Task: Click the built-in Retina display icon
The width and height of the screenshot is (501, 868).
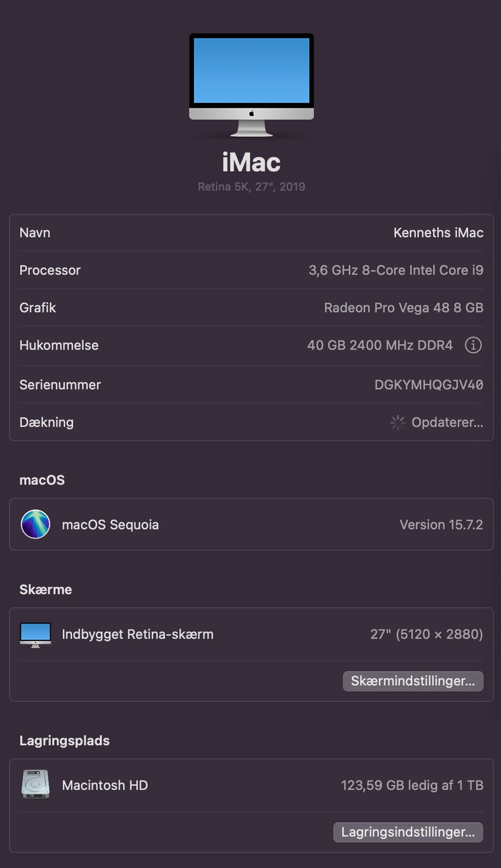Action: click(x=35, y=634)
